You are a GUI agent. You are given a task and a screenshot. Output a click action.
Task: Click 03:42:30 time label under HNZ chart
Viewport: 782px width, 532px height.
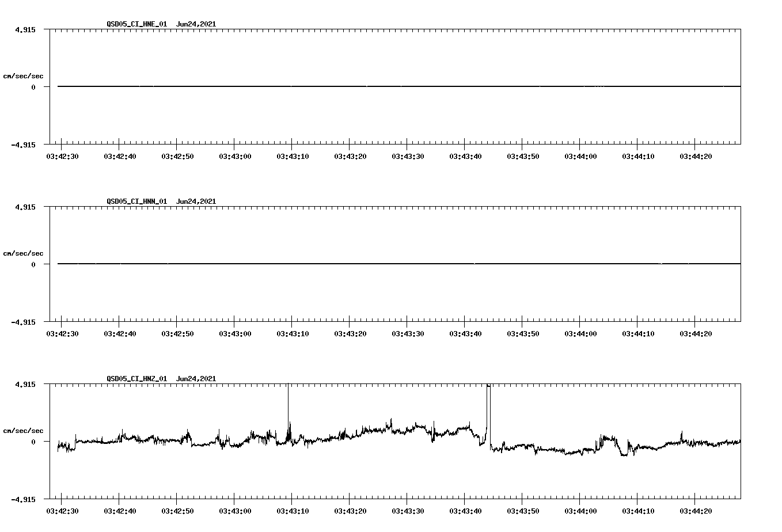pyautogui.click(x=62, y=511)
